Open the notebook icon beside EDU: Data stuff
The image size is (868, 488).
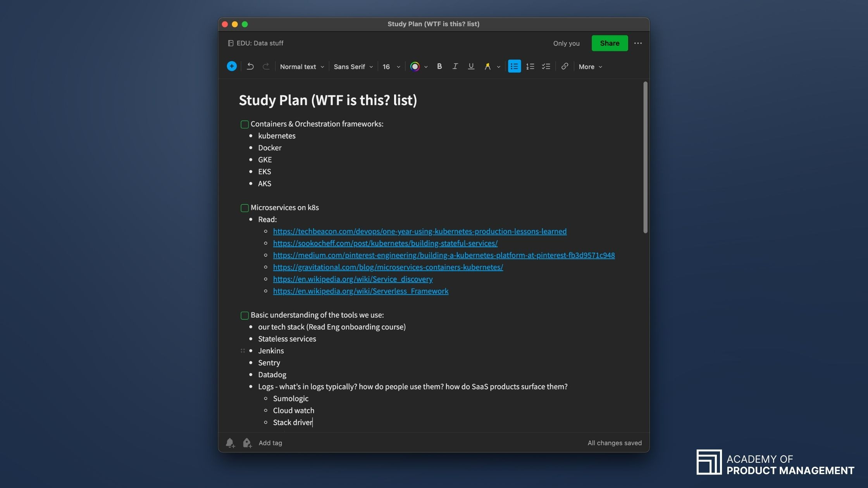click(231, 43)
